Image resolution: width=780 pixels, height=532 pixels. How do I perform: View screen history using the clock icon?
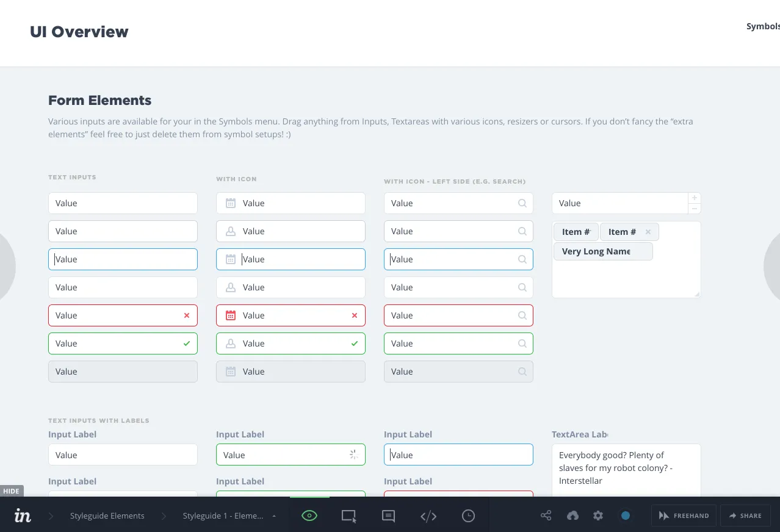pos(468,516)
